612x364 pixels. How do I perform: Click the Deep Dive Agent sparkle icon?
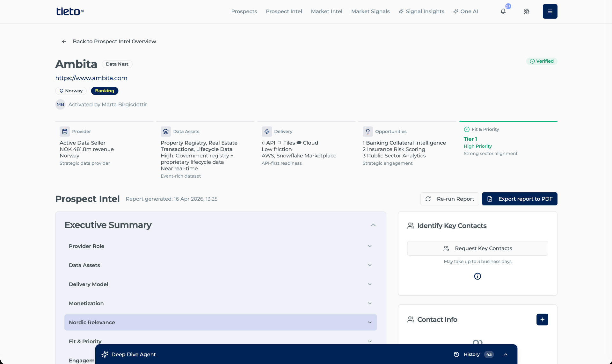(105, 354)
